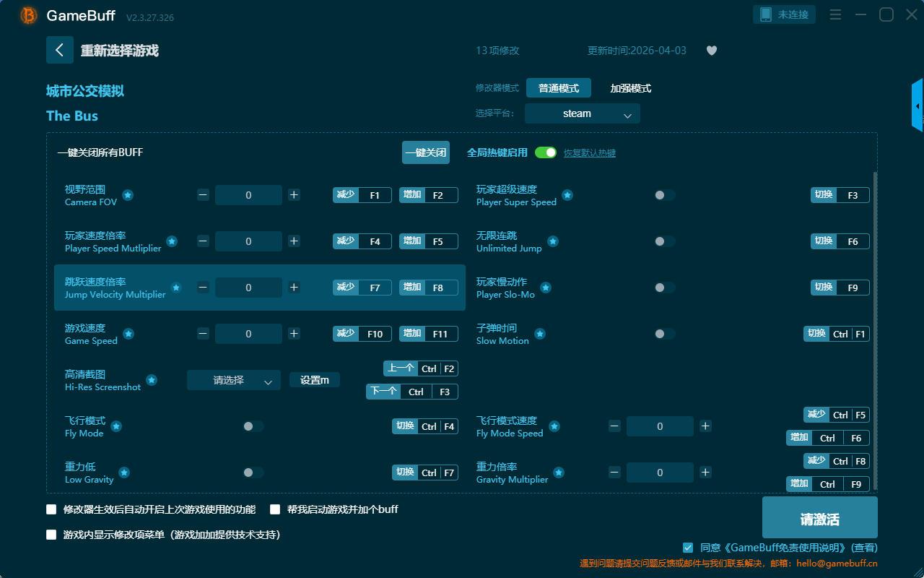Toggle the Player Super Speed switch
924x578 pixels.
[x=665, y=195]
